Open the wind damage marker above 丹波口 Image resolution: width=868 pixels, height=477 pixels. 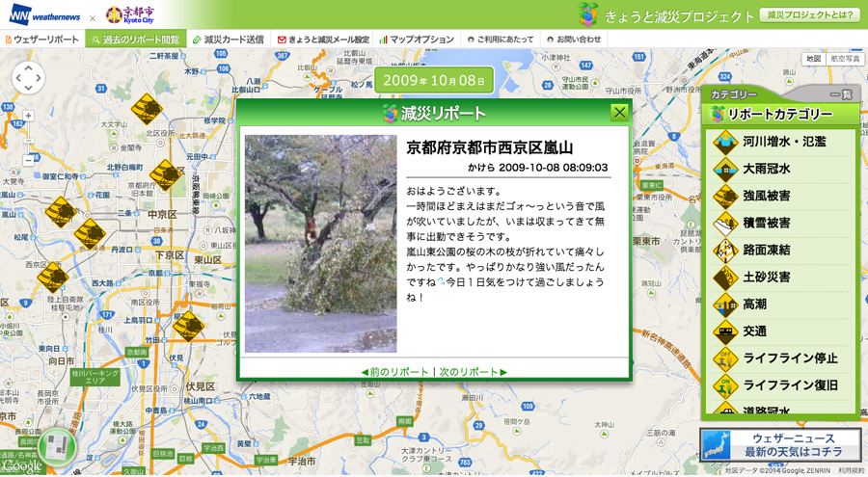click(91, 234)
